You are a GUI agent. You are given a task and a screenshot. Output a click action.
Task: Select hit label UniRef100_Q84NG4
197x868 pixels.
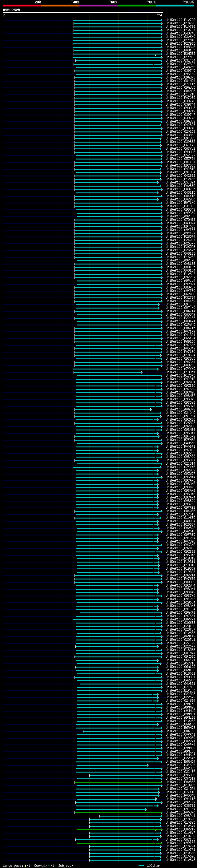click(180, 81)
